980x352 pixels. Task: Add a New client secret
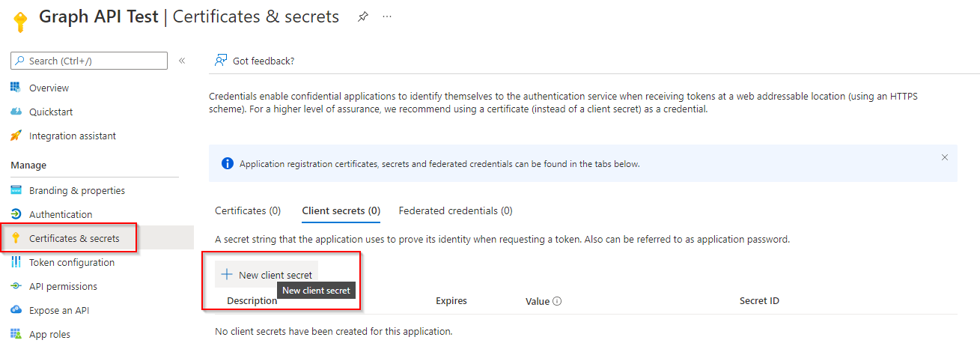pos(267,275)
